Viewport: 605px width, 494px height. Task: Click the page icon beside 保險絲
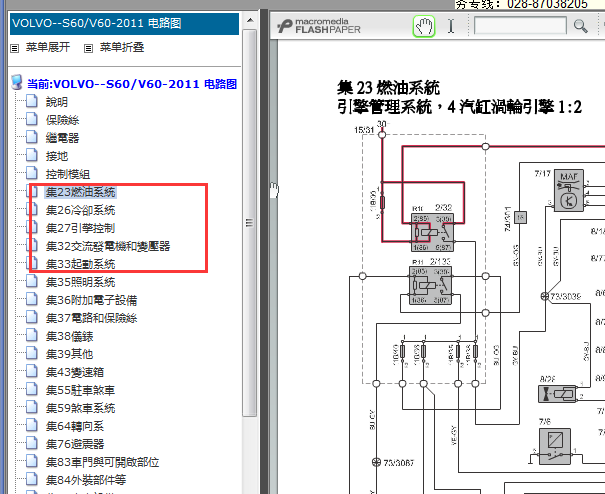(32, 119)
